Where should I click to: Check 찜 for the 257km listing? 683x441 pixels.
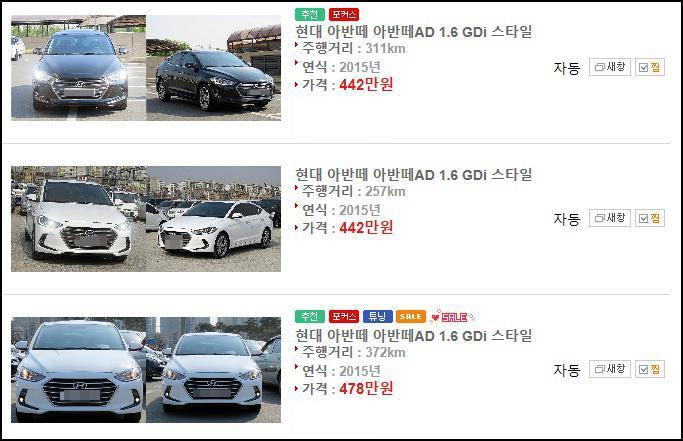click(x=650, y=218)
